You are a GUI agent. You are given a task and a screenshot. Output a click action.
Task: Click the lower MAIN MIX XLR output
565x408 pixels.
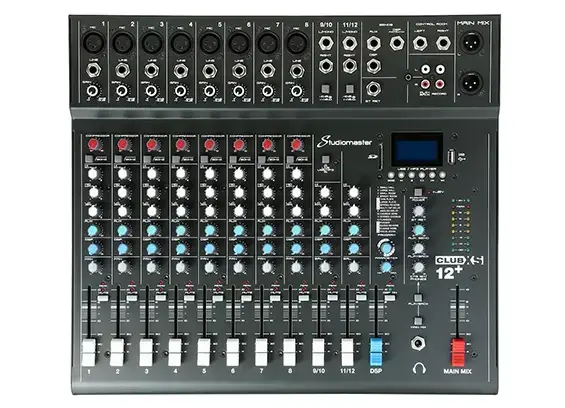click(x=471, y=83)
